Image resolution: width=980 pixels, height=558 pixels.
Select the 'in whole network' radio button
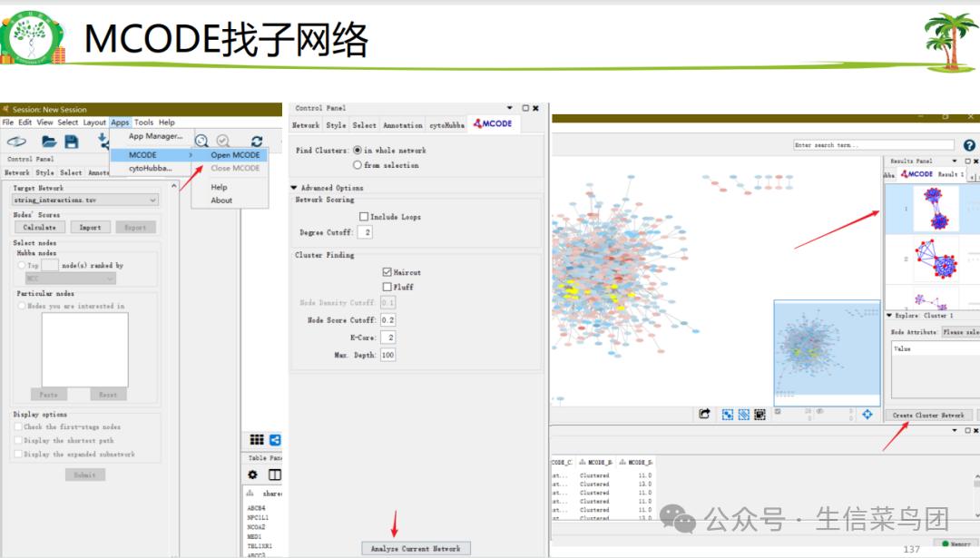(358, 150)
